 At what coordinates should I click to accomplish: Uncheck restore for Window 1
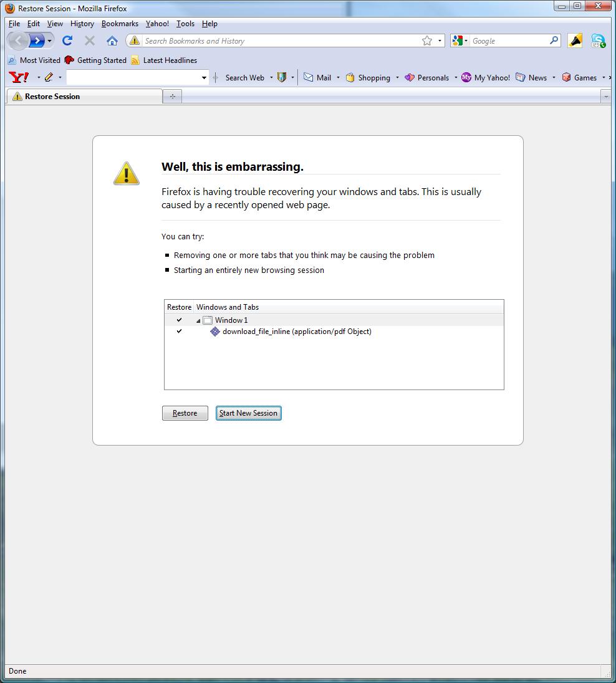(179, 320)
